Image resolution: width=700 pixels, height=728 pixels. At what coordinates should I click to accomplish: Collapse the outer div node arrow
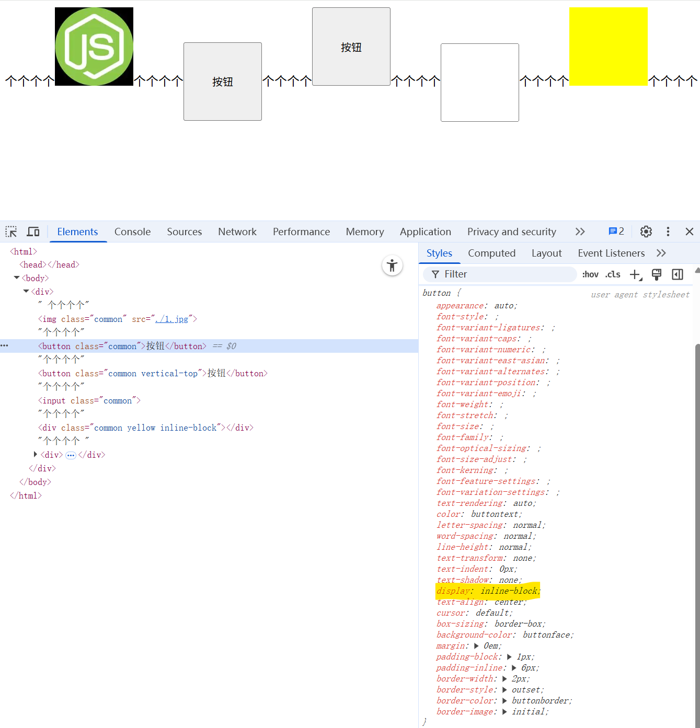tap(26, 291)
